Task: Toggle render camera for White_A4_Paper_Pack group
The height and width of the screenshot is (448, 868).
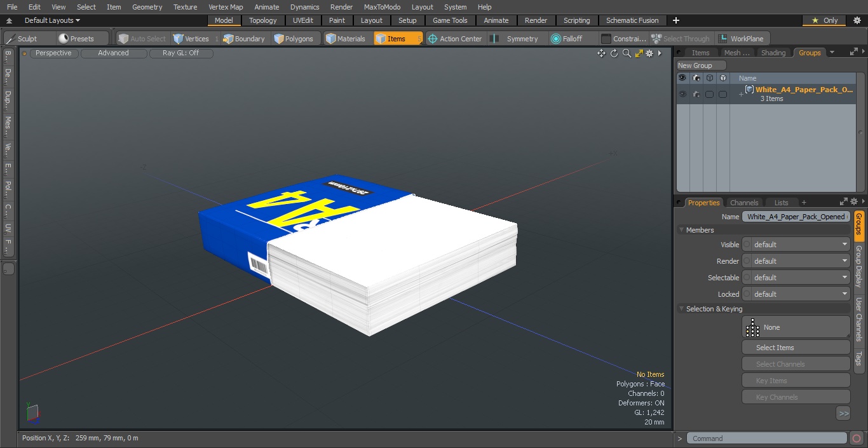Action: click(x=696, y=94)
